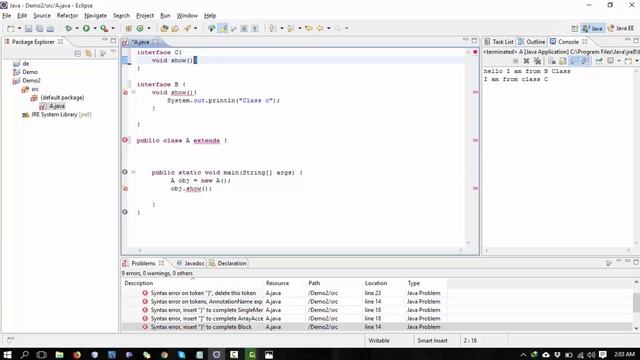Screen dimensions: 640x360
Task: Toggle Mark Occurrences in the toolbar
Action: tap(223, 28)
